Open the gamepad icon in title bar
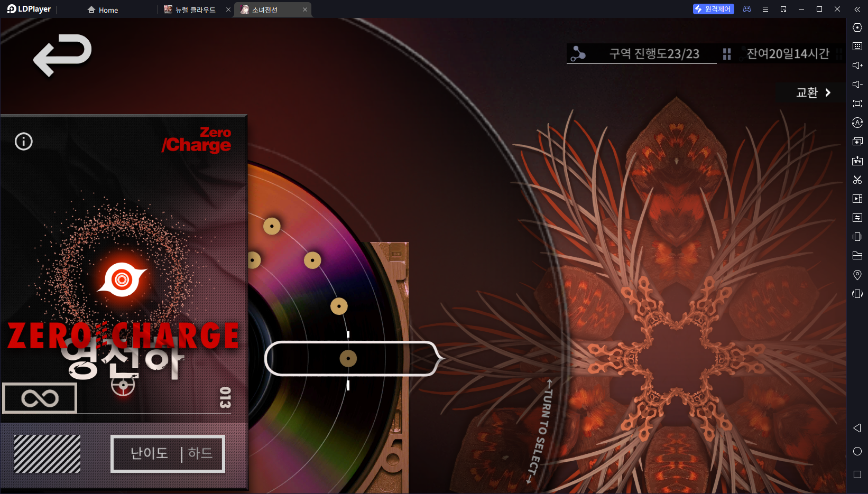 pos(747,9)
